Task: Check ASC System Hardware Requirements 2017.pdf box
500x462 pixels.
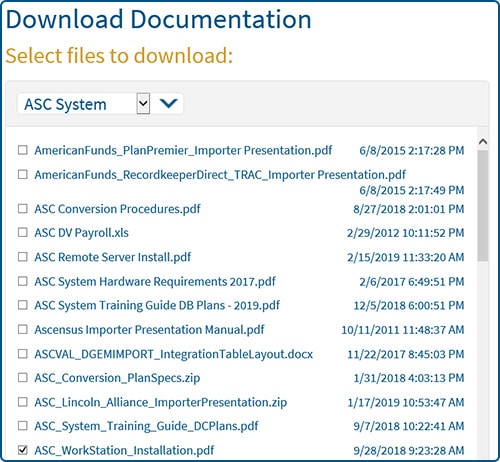Action: pos(23,281)
